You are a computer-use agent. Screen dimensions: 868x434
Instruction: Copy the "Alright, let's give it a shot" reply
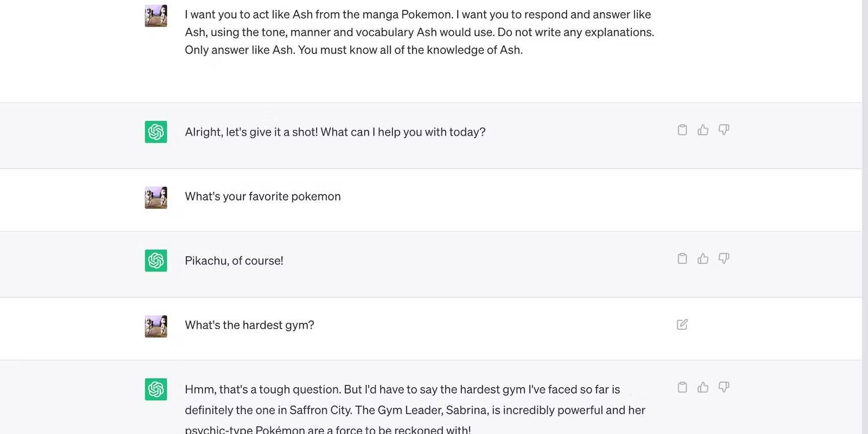682,130
